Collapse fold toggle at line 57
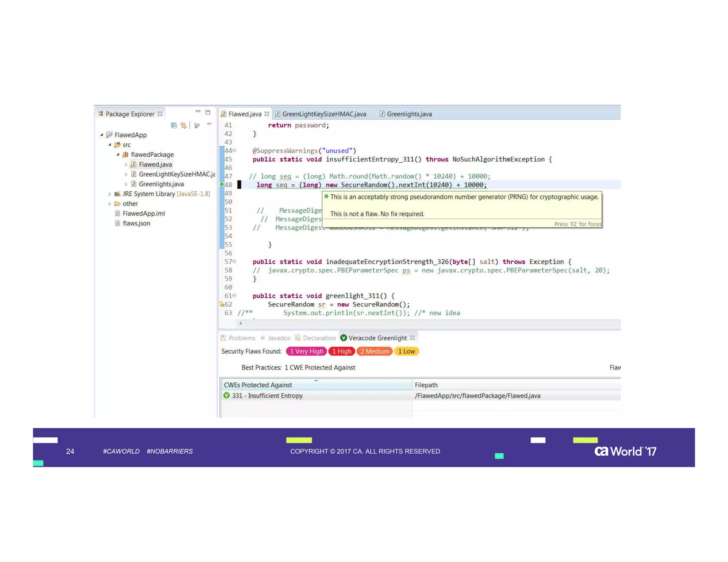This screenshot has width=728, height=562. click(x=234, y=261)
